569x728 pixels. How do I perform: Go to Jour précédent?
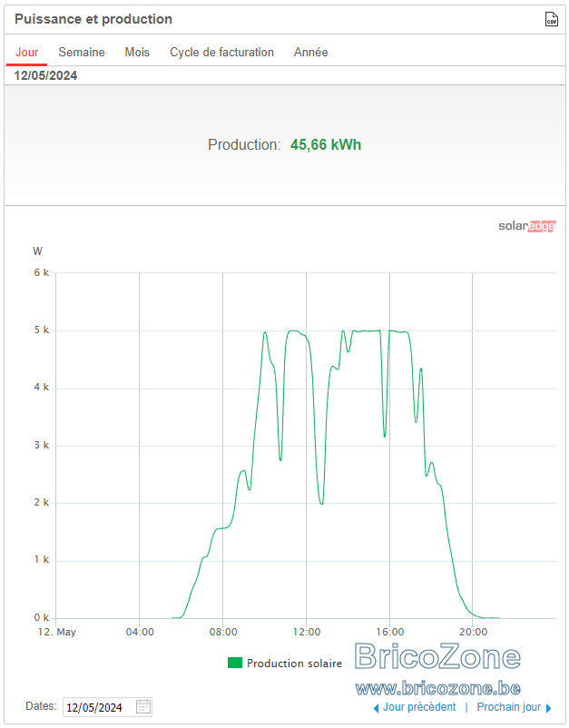(x=419, y=707)
